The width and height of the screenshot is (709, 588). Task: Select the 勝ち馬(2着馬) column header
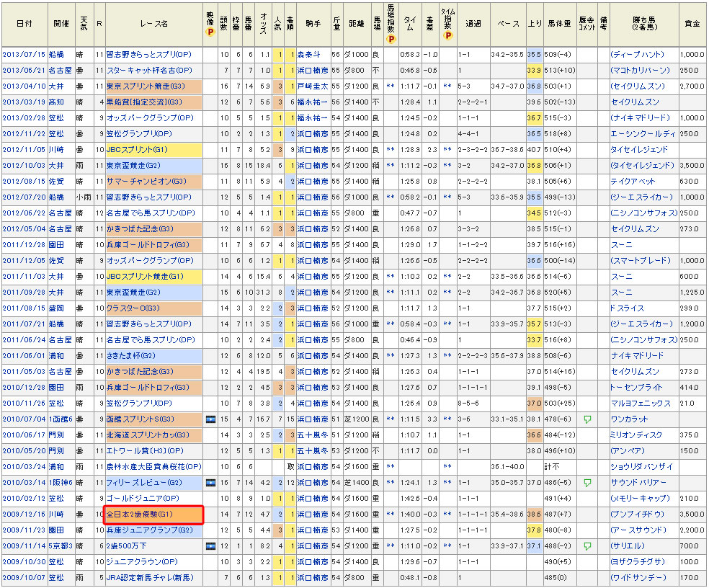[644, 24]
